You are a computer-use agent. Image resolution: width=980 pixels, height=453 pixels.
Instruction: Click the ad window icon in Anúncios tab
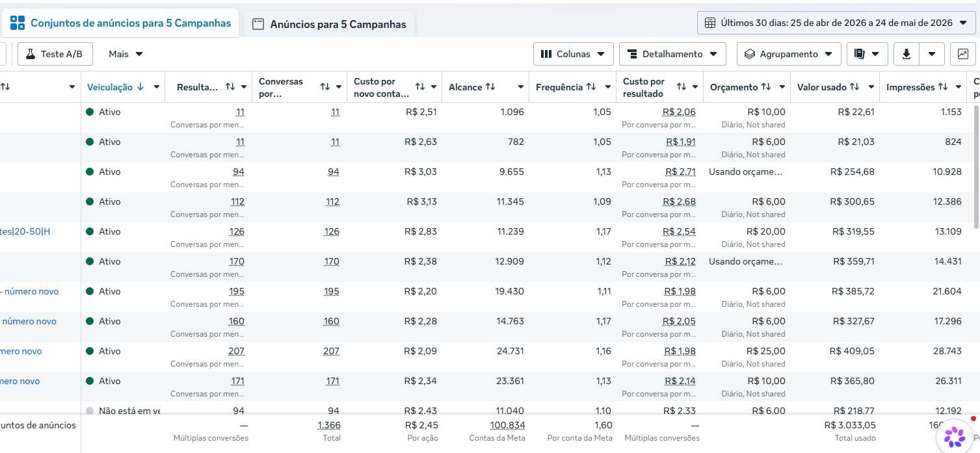coord(258,24)
